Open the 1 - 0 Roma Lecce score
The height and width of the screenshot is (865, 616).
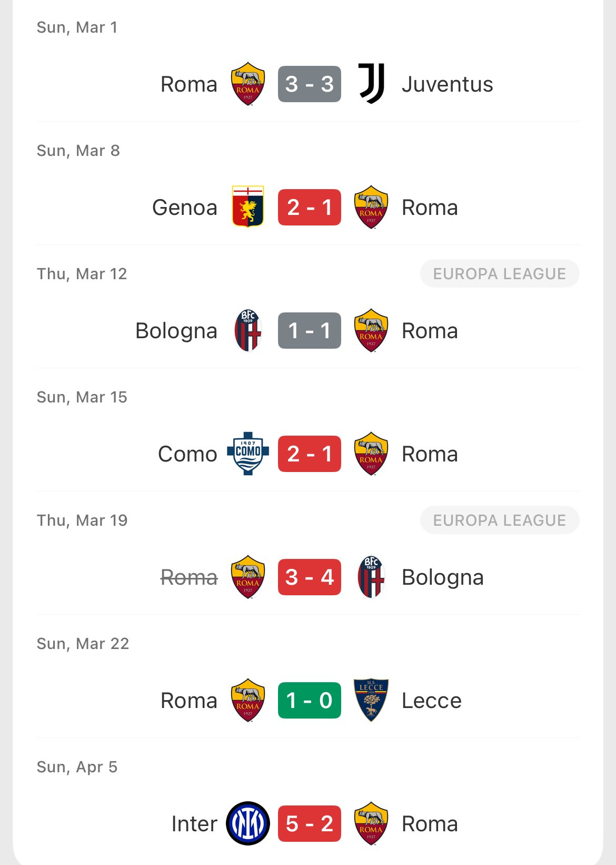tap(310, 700)
